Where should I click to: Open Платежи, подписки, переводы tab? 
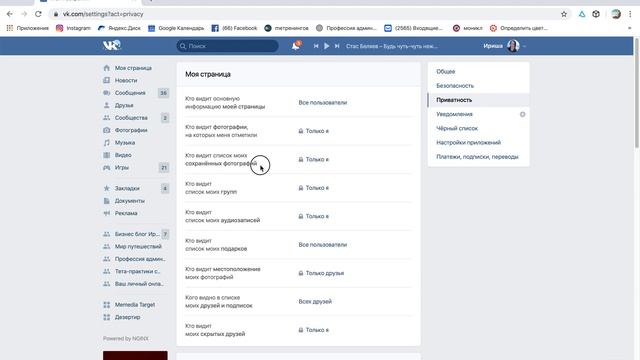point(478,157)
